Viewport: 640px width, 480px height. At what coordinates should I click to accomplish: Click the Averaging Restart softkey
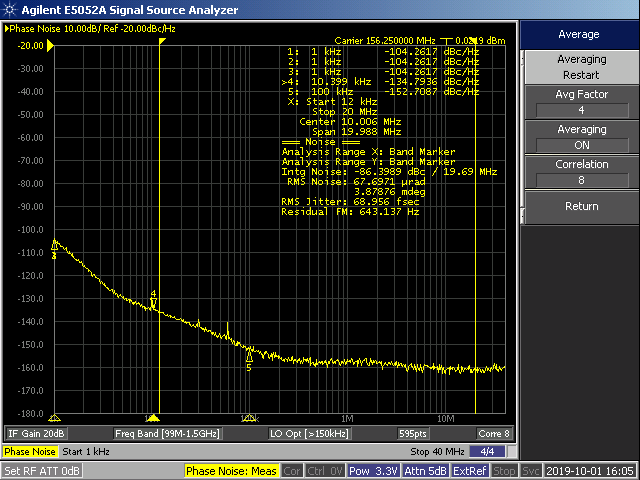(x=581, y=67)
